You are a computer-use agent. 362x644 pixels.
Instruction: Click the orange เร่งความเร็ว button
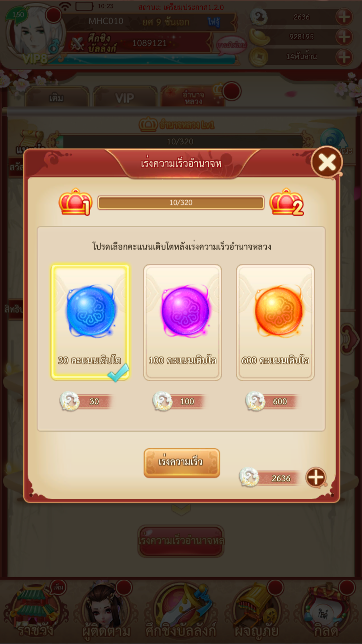(x=182, y=463)
